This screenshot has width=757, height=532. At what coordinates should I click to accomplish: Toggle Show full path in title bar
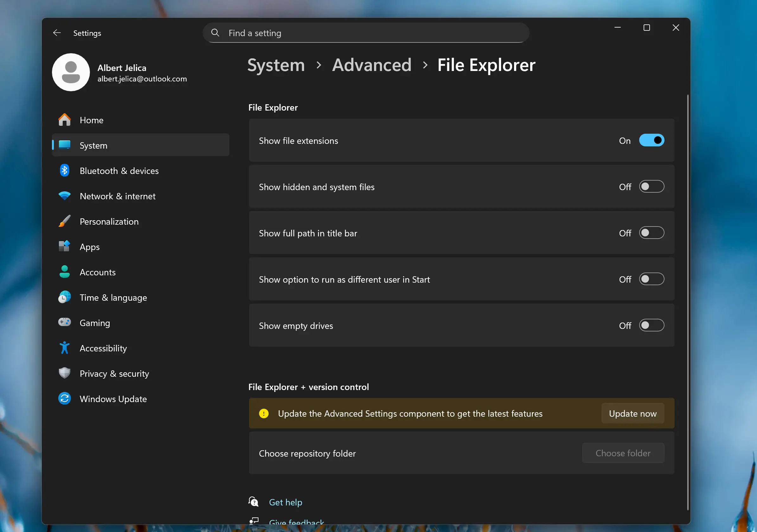click(651, 233)
